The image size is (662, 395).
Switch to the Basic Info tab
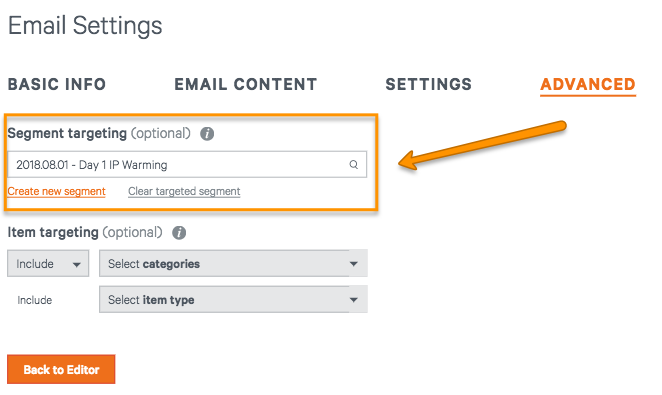coord(57,84)
